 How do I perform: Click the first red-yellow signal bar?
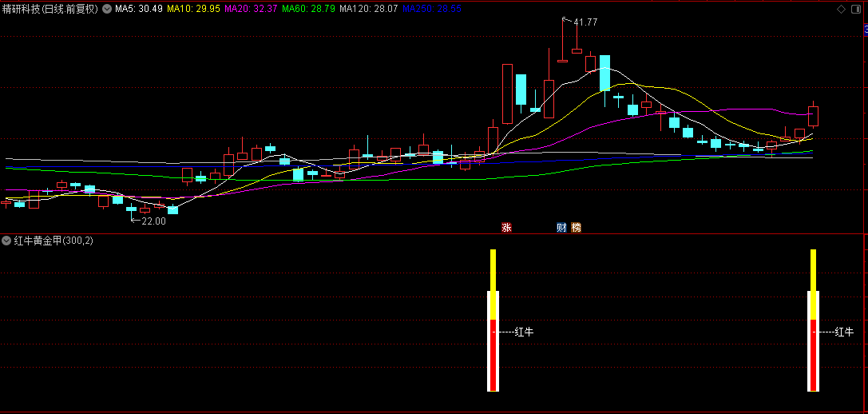(493, 320)
